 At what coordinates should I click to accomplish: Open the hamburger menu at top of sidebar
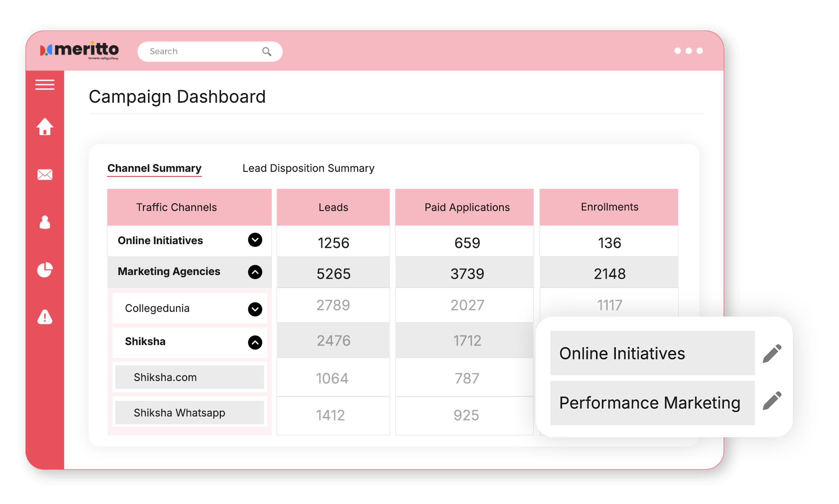pos(45,85)
